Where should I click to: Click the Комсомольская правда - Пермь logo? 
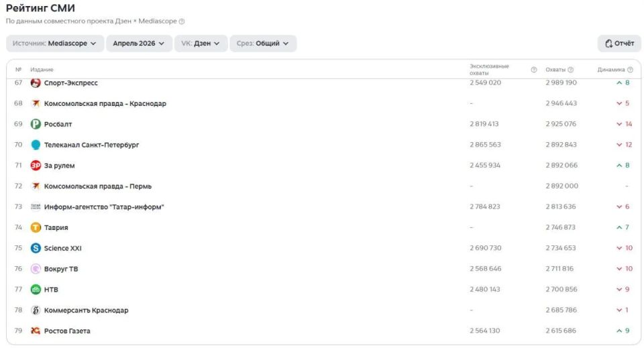click(x=36, y=186)
